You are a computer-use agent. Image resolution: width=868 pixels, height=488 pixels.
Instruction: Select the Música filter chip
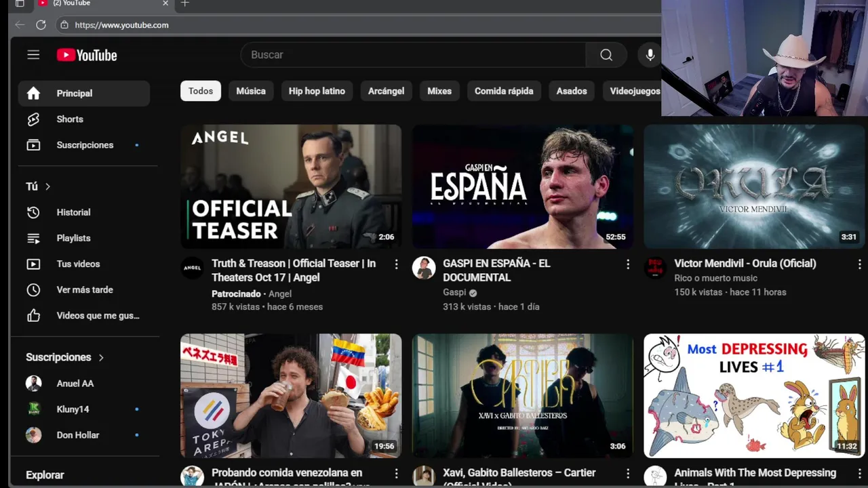click(251, 91)
